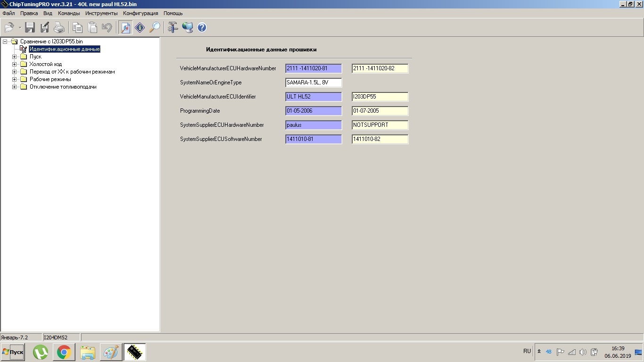The height and width of the screenshot is (362, 644).
Task: Click the Copy toolbar icon
Action: [x=77, y=27]
